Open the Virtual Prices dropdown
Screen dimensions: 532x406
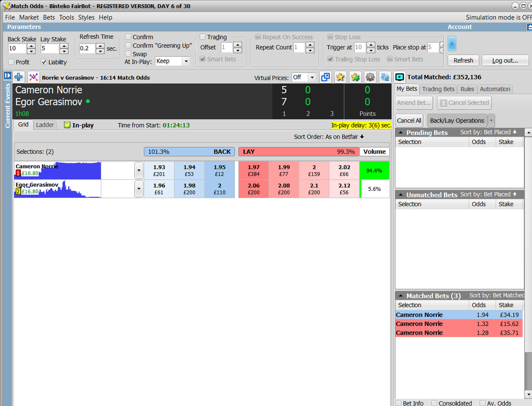click(313, 77)
